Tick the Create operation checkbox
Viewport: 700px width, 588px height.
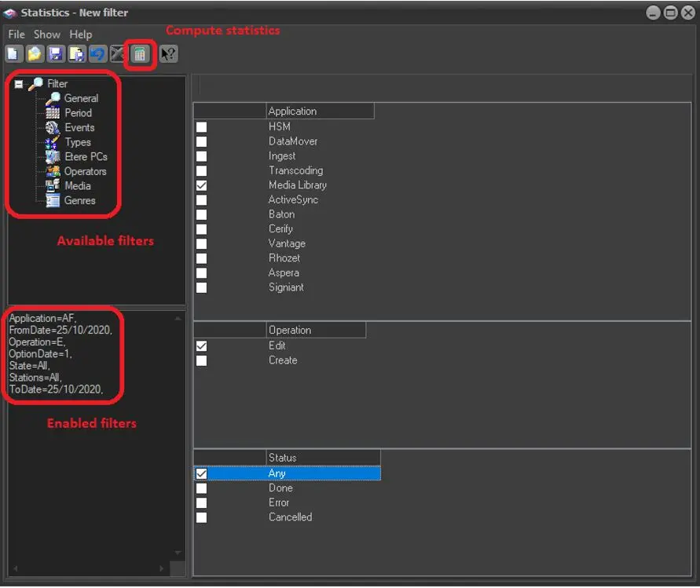[x=202, y=361]
